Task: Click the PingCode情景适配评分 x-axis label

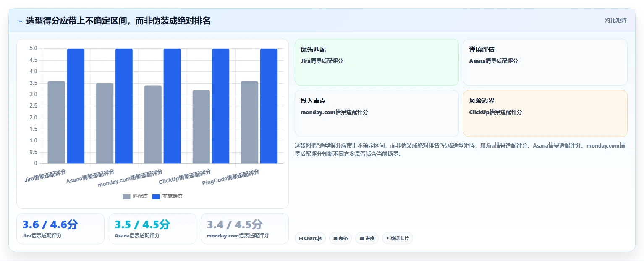Action: coord(230,178)
